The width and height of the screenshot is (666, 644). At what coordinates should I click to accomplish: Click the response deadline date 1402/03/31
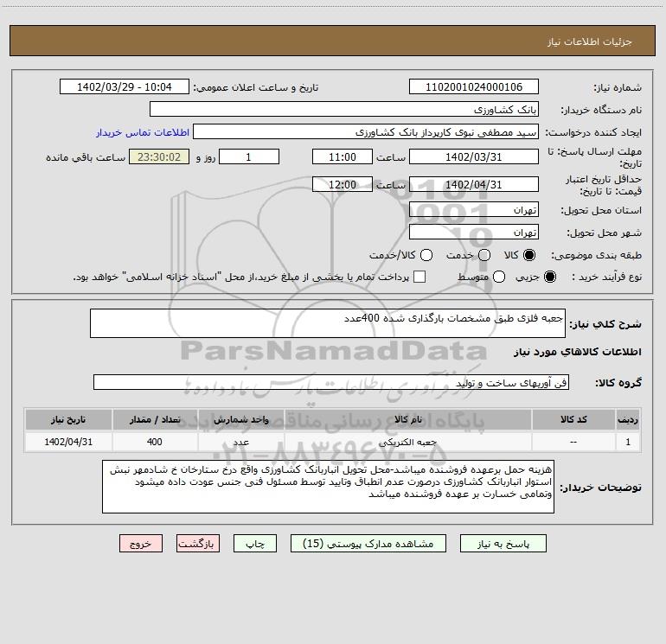474,156
